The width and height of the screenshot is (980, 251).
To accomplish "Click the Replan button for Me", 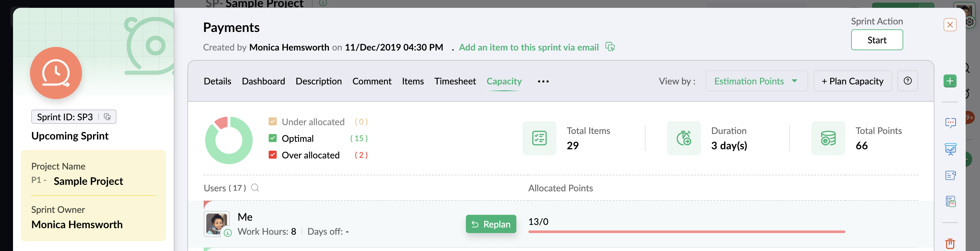I will point(491,224).
